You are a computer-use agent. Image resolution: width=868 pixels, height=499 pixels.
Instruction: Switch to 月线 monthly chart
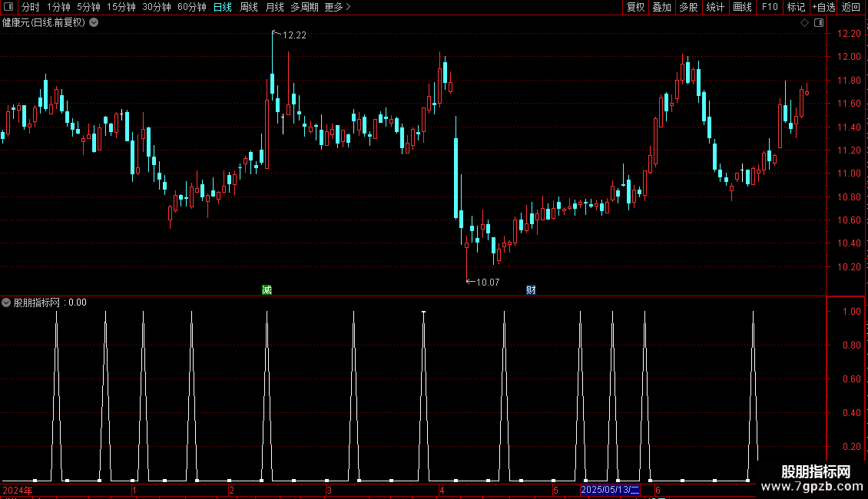click(274, 7)
